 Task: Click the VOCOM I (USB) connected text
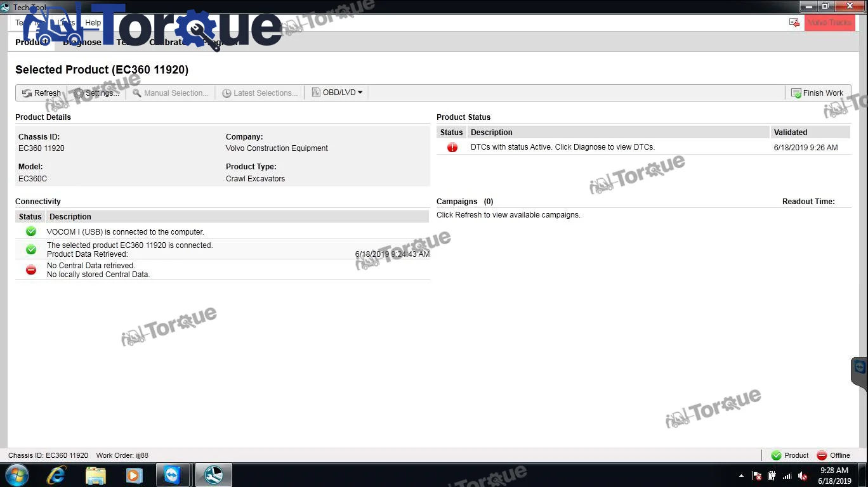[126, 232]
